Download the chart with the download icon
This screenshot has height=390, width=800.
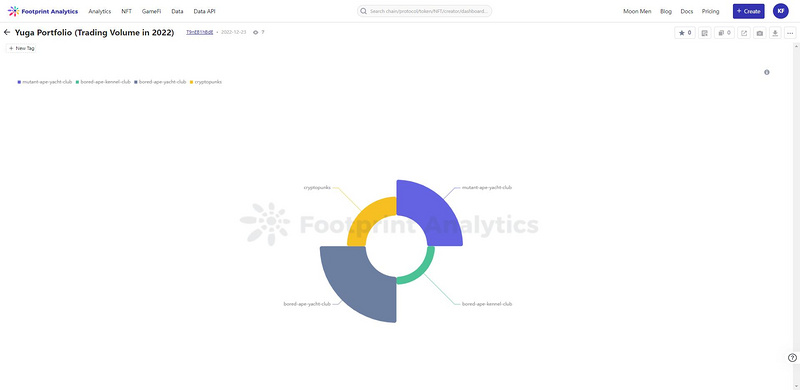775,33
